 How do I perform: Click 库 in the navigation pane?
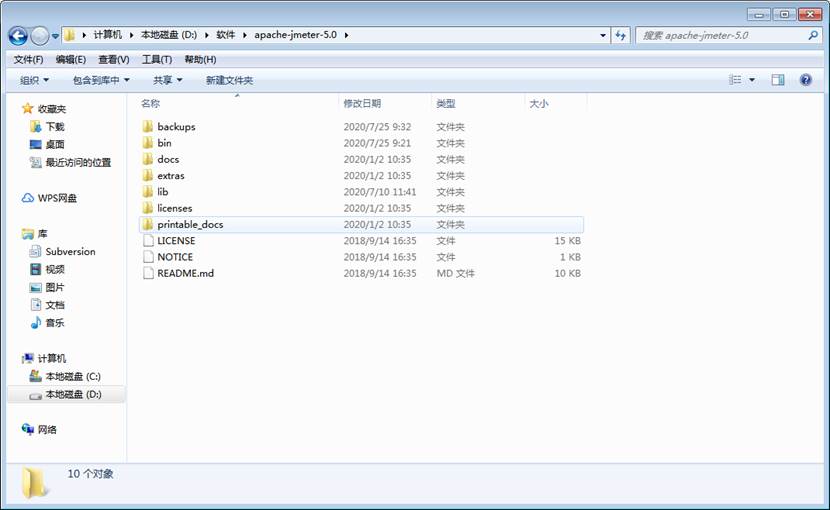42,234
